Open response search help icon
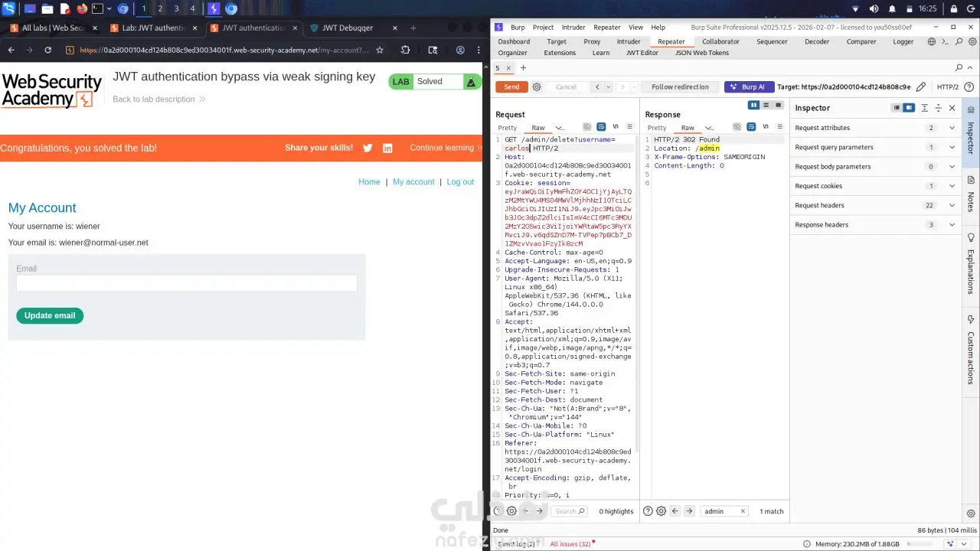 pyautogui.click(x=648, y=511)
